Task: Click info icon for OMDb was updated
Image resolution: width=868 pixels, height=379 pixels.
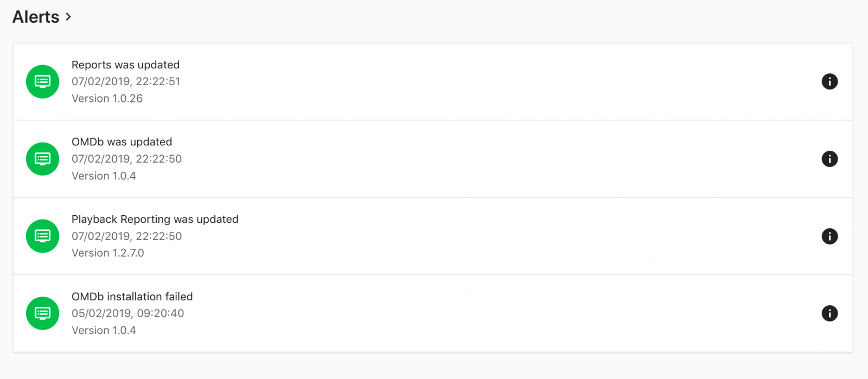Action: (829, 159)
